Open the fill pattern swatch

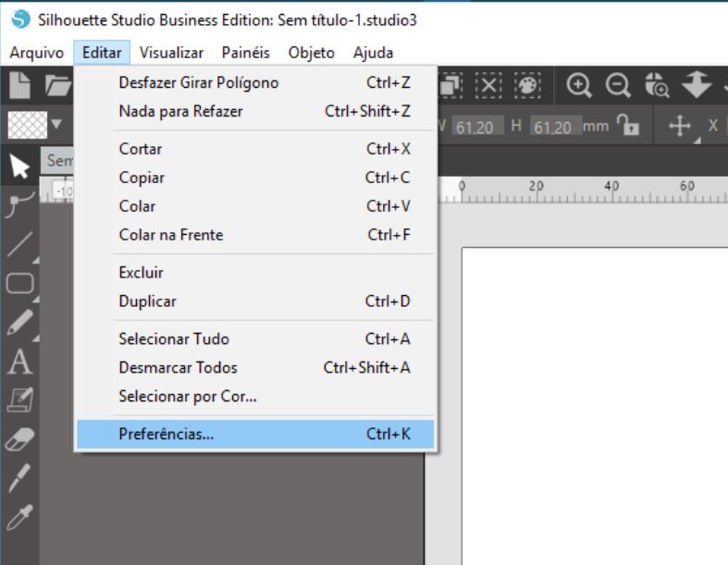28,125
